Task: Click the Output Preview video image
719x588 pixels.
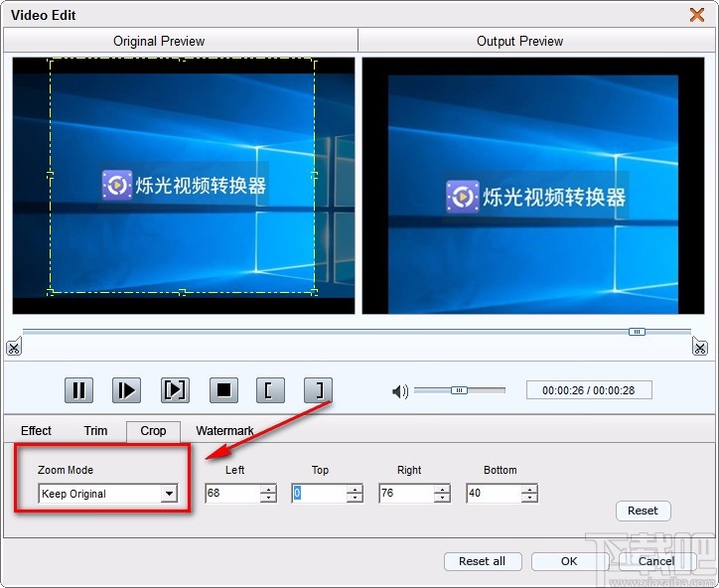Action: [533, 186]
